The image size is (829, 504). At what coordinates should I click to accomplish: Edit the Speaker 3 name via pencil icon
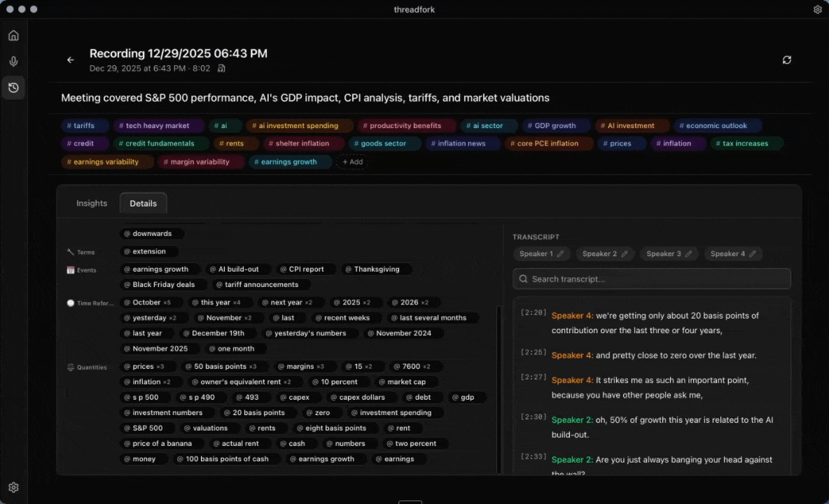coord(688,254)
